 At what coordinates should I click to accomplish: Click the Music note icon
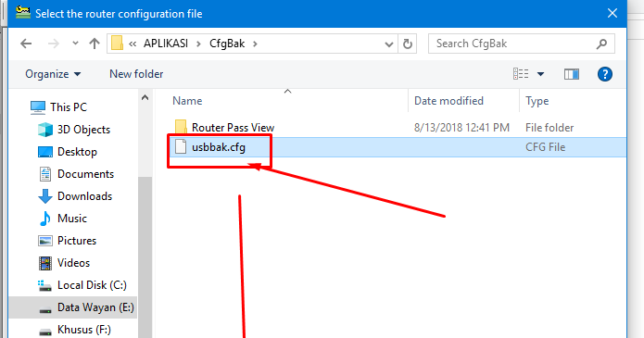point(44,219)
